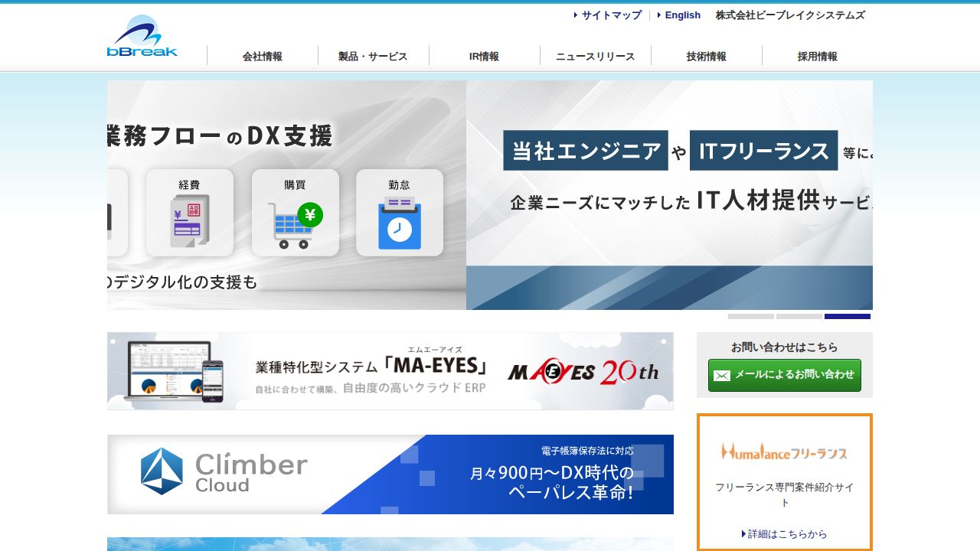
Task: Click the 業務フローのDX支援 slide heading
Action: (220, 136)
